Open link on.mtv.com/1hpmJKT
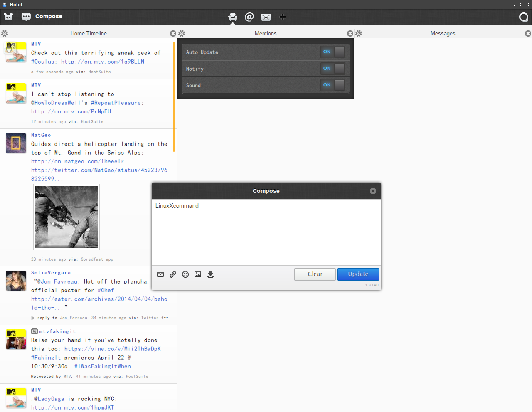532x412 pixels. (72, 407)
